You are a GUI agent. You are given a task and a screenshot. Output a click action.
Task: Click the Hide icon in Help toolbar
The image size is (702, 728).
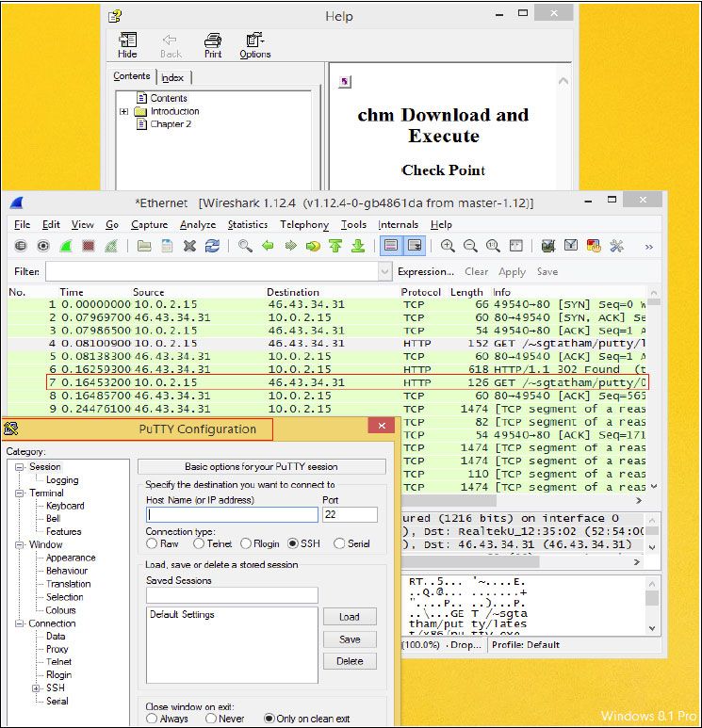[127, 44]
